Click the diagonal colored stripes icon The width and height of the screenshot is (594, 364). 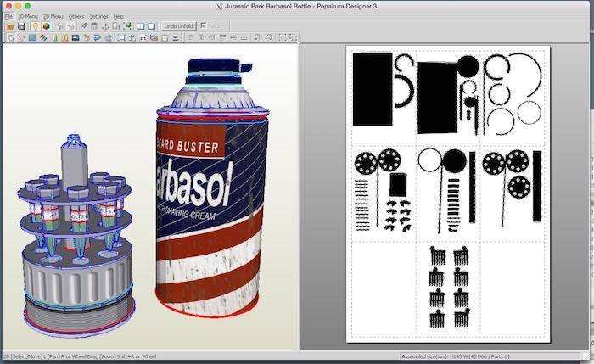[x=43, y=37]
